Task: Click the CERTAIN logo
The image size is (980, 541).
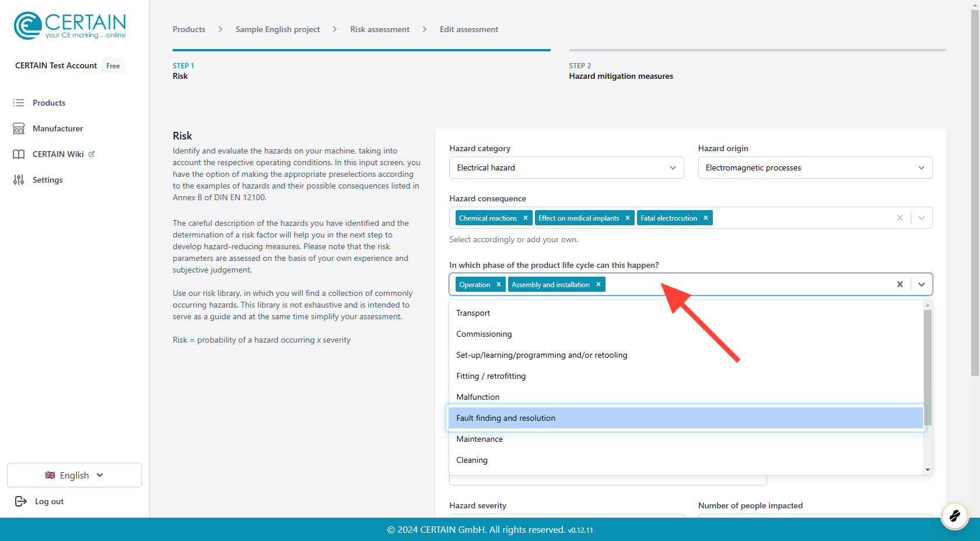Action: click(70, 26)
